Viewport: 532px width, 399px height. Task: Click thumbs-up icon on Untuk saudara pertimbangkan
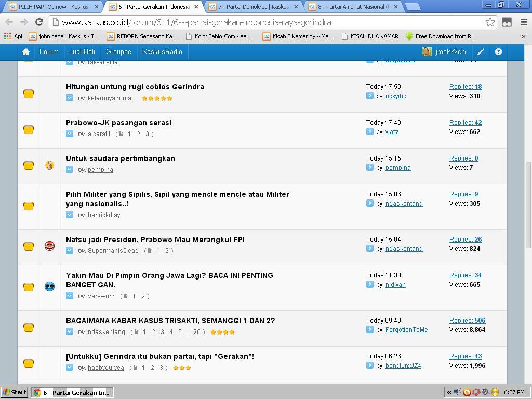49,166
